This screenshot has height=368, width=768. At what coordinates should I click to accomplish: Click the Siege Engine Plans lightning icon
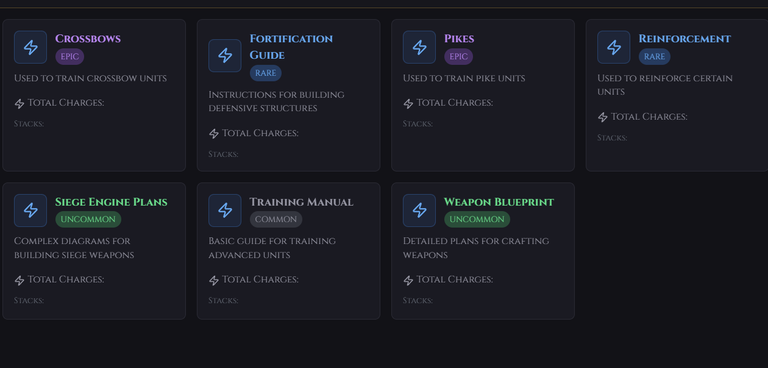[x=30, y=210]
